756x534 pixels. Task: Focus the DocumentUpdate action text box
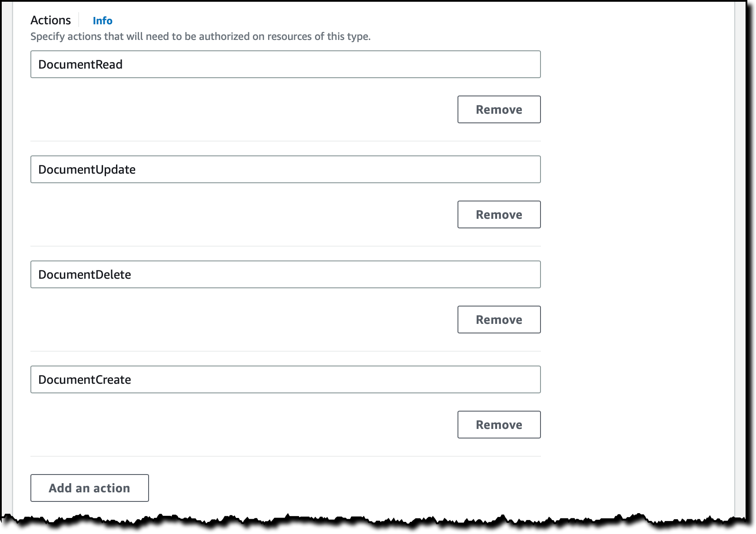coord(285,169)
